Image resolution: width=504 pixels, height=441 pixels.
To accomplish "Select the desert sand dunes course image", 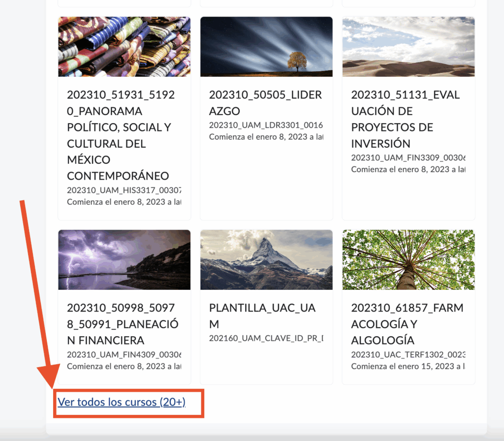I will [x=408, y=47].
